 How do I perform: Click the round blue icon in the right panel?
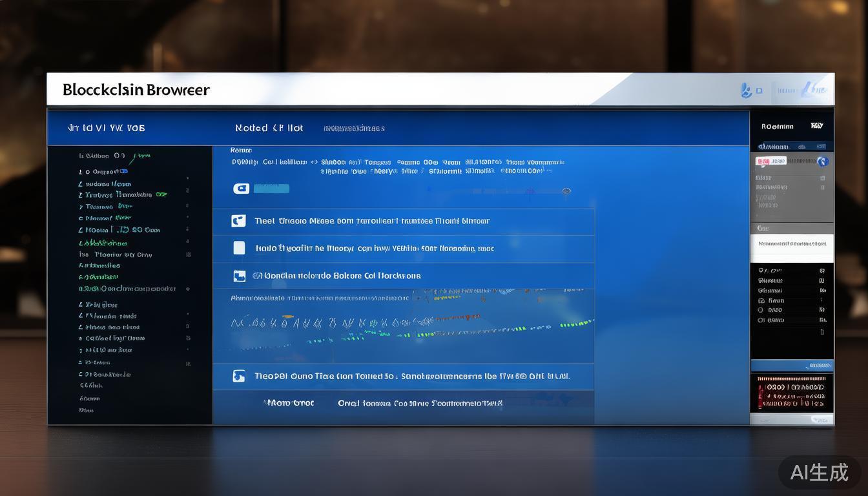(822, 161)
